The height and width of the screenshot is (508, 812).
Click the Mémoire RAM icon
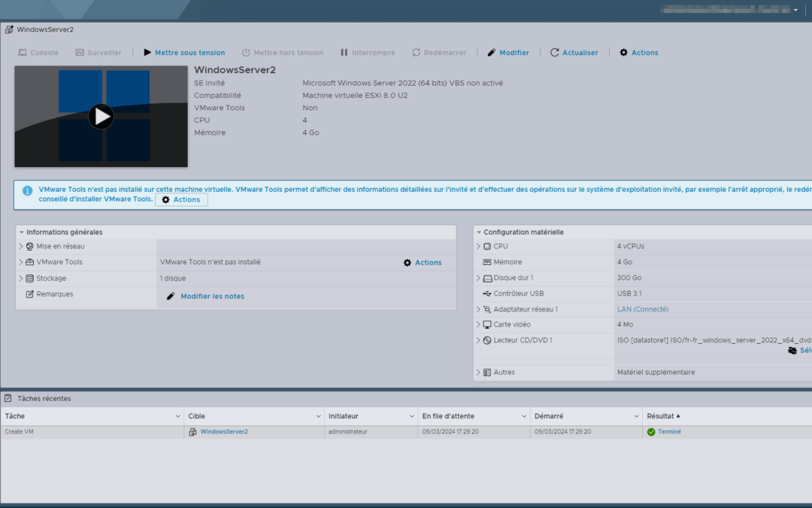(x=486, y=263)
